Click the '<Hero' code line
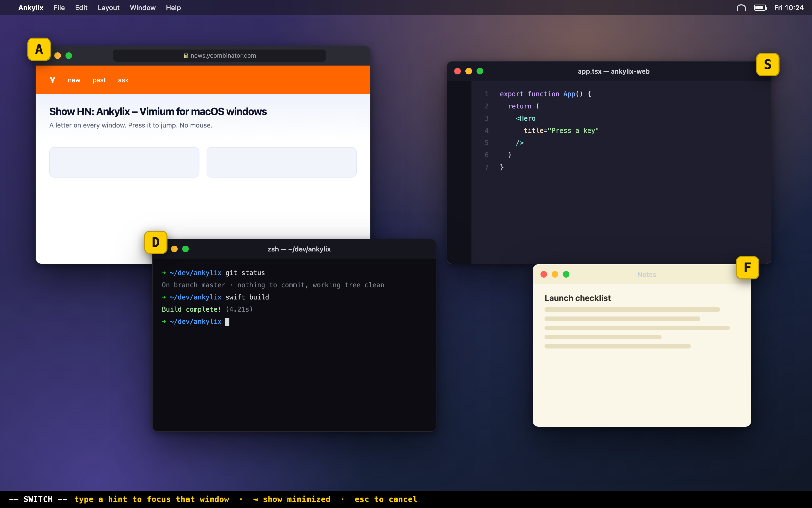 pos(526,118)
